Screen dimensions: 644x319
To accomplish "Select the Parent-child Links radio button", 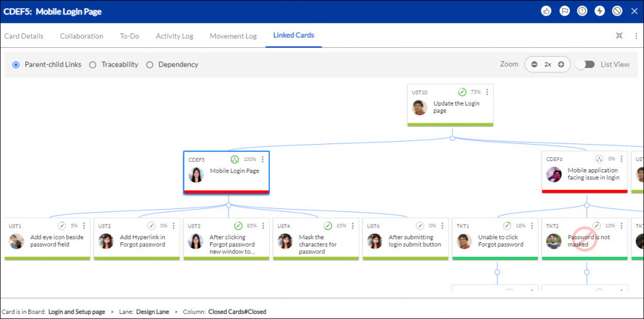I will [x=16, y=64].
